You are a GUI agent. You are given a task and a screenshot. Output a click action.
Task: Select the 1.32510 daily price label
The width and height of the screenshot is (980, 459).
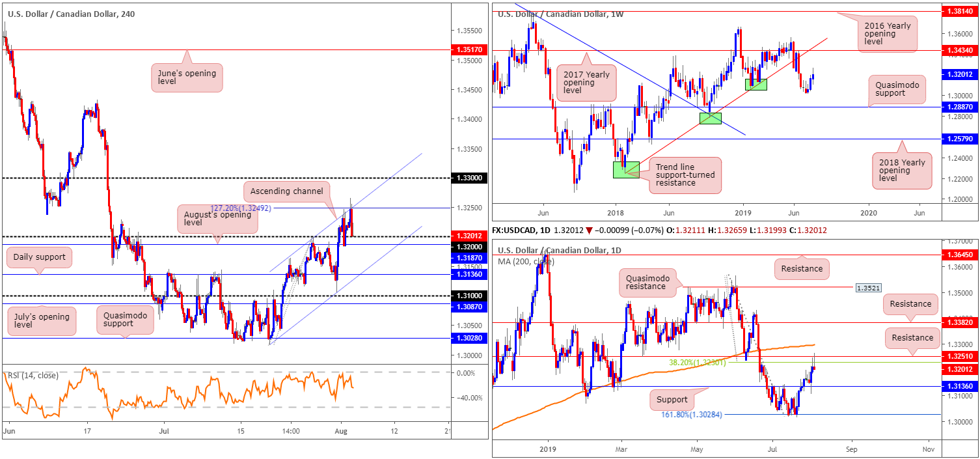click(960, 357)
